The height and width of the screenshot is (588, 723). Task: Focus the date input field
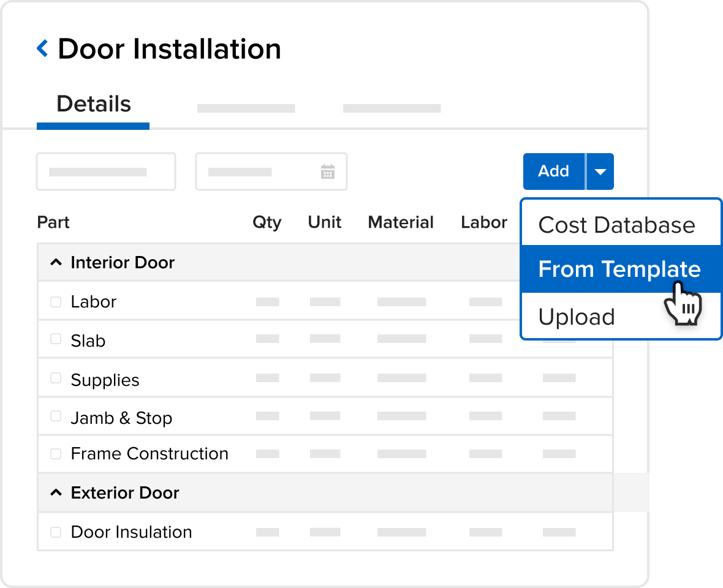tap(271, 171)
